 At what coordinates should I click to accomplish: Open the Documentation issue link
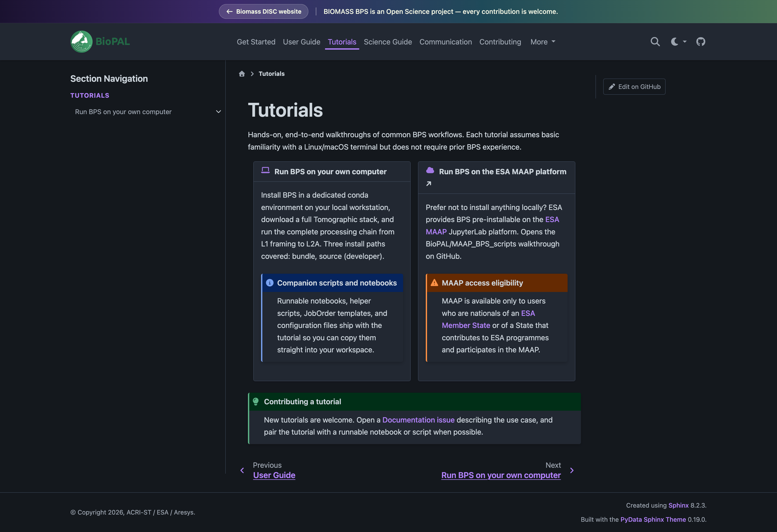[418, 420]
